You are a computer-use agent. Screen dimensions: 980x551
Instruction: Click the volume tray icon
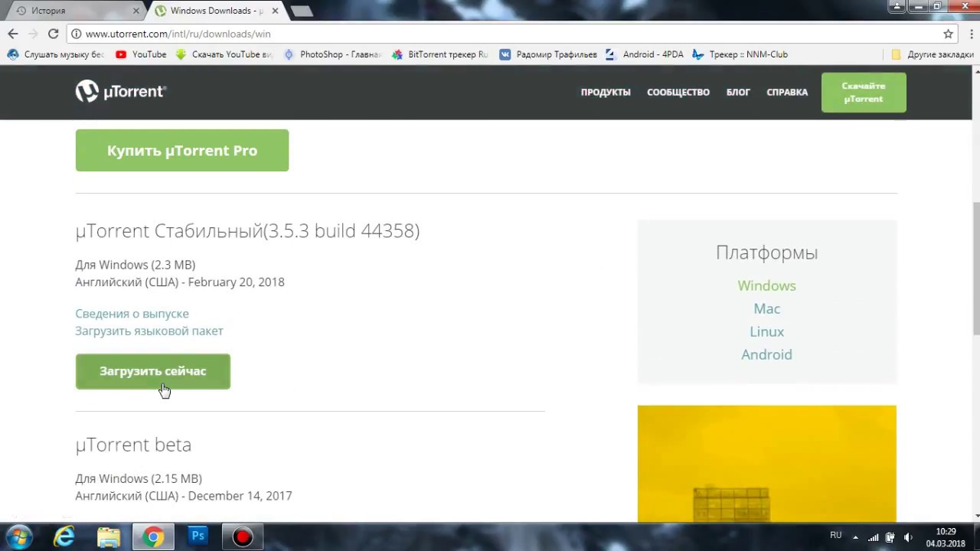coord(908,537)
